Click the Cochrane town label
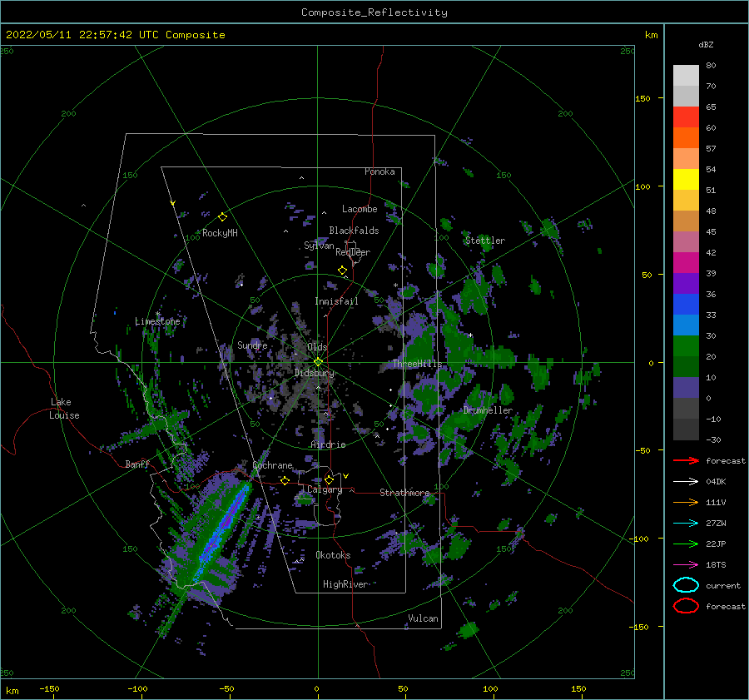The image size is (749, 700). click(x=272, y=465)
